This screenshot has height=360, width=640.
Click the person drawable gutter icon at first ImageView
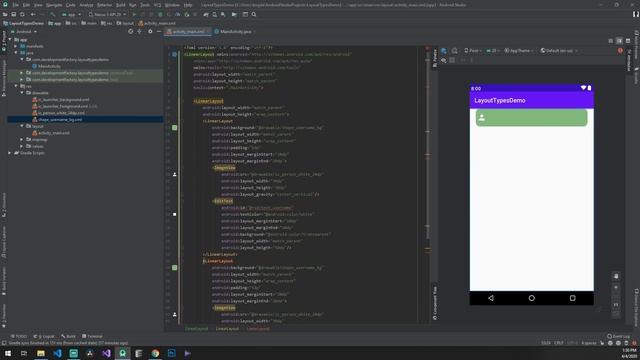click(x=175, y=174)
